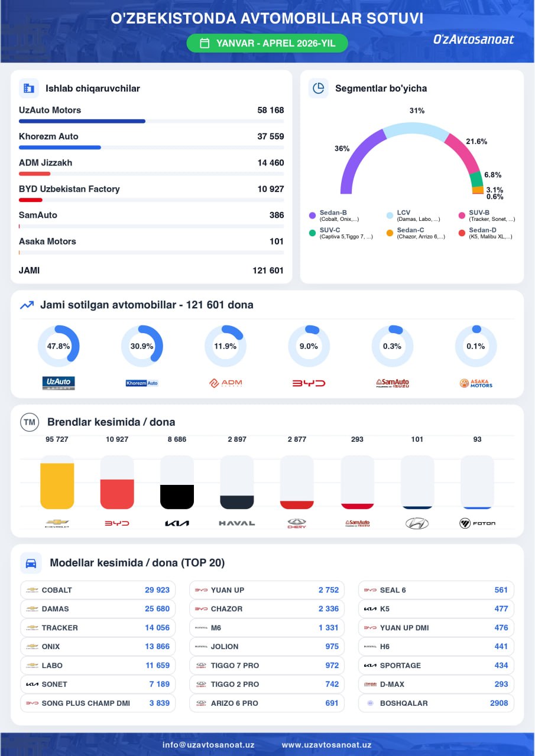Click the CHAZOR model row
Viewport: 535px width, 756px height.
pos(267,609)
